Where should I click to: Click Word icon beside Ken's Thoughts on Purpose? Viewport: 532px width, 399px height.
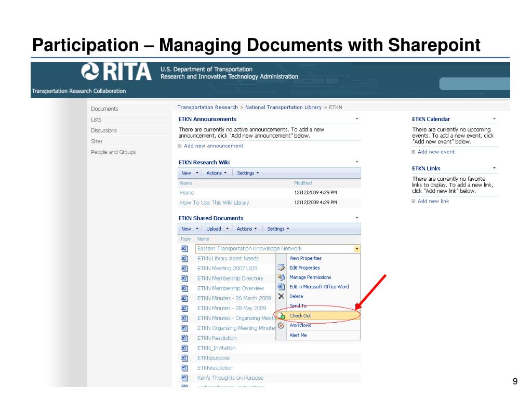tap(184, 378)
